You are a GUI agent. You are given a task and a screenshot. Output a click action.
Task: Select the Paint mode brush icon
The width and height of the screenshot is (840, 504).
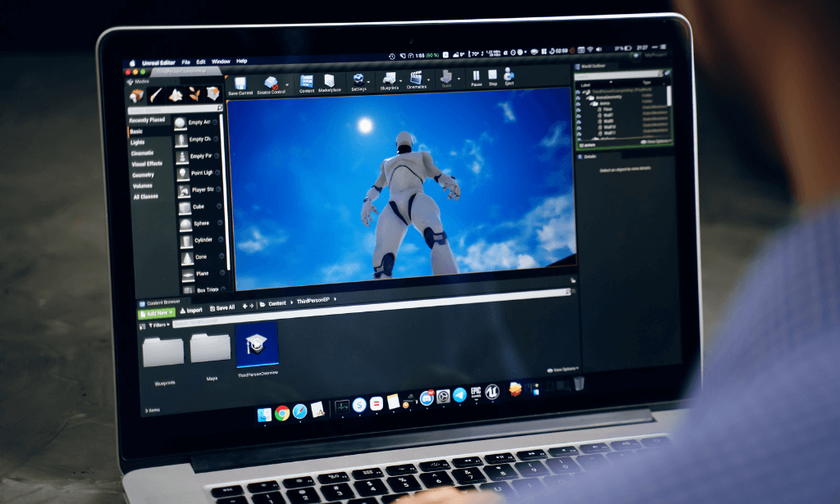tap(156, 95)
